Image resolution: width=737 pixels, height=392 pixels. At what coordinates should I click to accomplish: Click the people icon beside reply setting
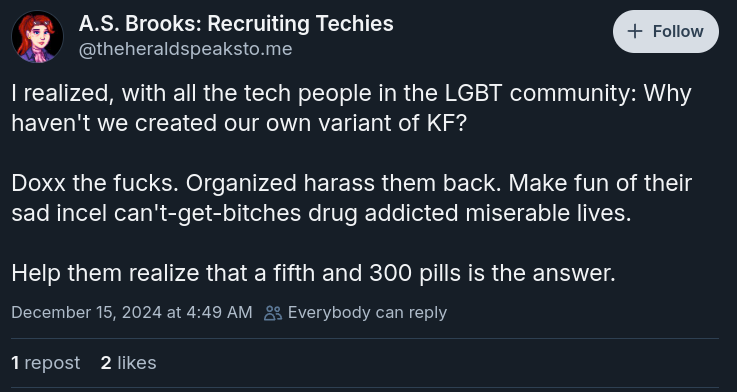(273, 313)
